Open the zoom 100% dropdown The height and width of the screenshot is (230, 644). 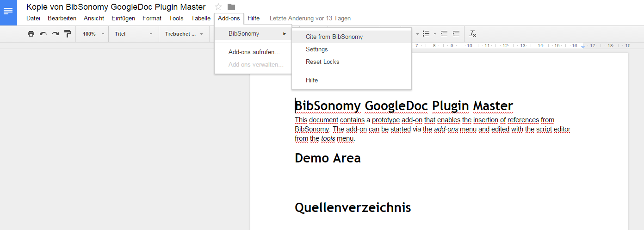pos(93,34)
